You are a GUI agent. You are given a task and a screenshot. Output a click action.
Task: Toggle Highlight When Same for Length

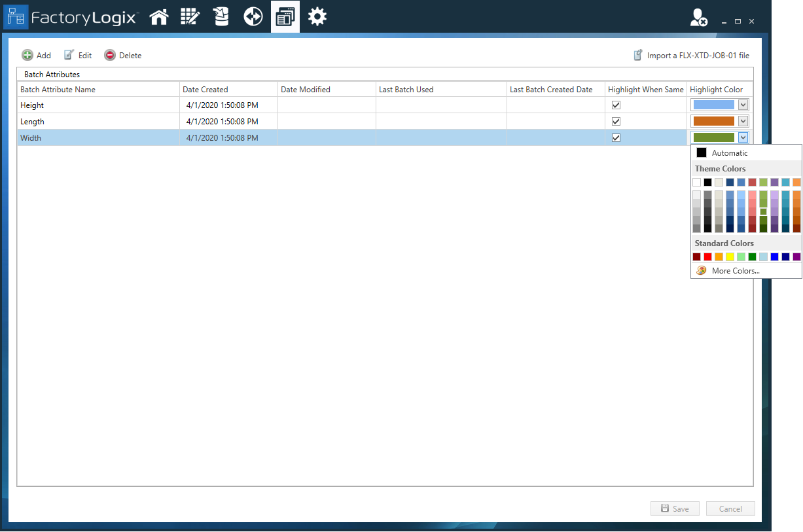[616, 121]
